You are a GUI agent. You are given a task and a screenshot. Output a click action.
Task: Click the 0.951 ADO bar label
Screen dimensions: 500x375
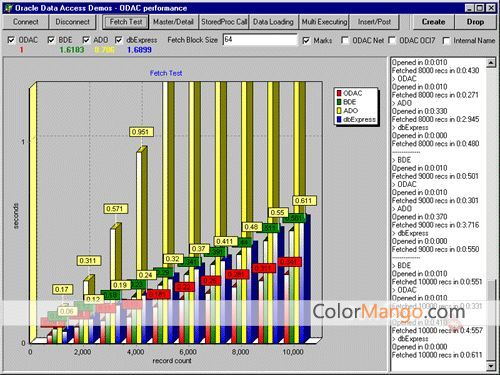pyautogui.click(x=141, y=132)
